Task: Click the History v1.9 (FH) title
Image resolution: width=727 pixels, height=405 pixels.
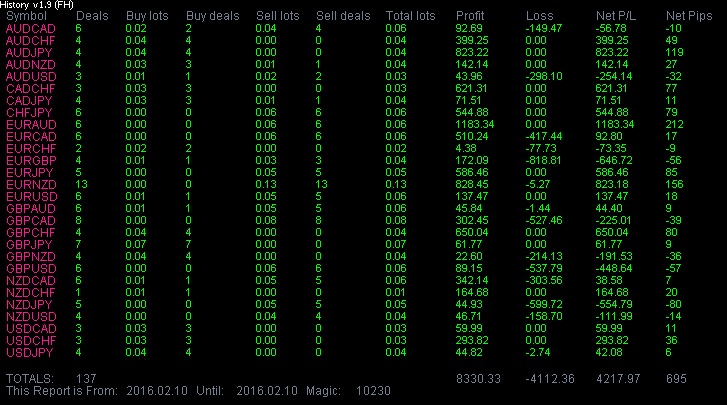Action: click(37, 5)
